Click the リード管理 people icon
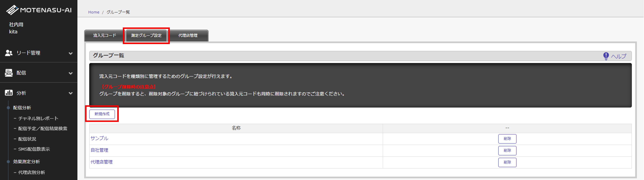This screenshot has width=644, height=180. point(9,53)
